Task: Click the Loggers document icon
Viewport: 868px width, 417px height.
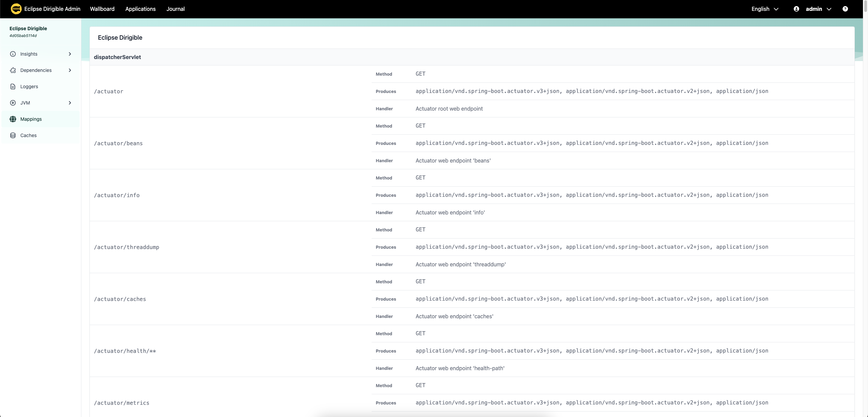Action: 13,87
